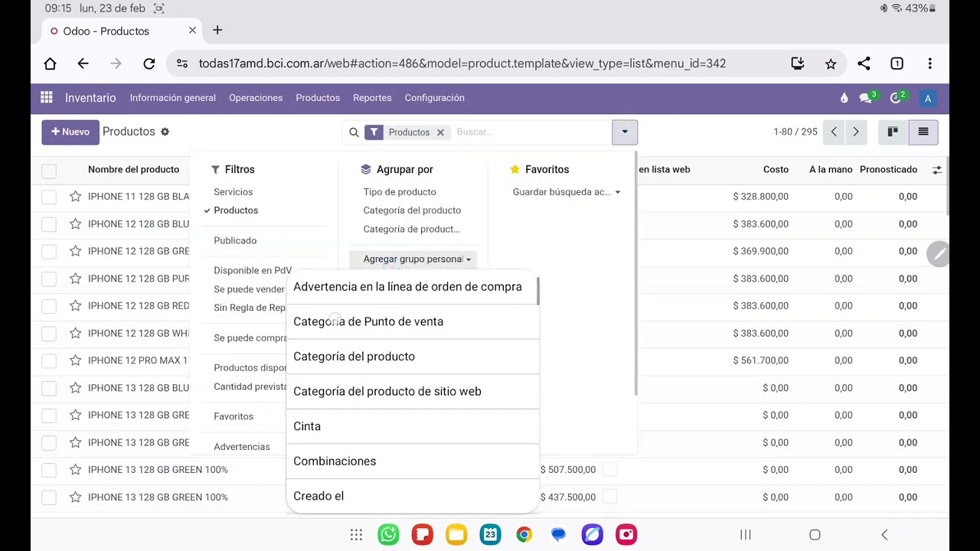Open Productos top menu

pyautogui.click(x=318, y=98)
